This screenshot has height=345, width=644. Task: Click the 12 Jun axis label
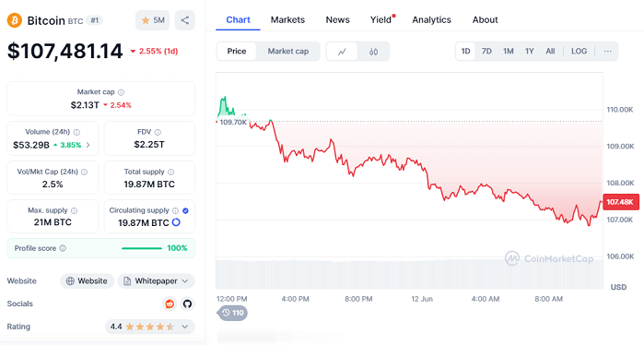pyautogui.click(x=422, y=299)
